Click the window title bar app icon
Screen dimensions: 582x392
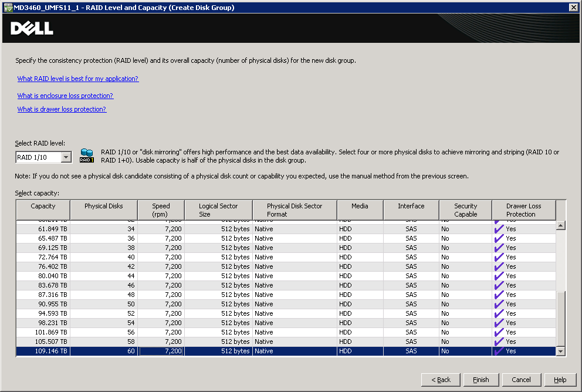[8, 8]
